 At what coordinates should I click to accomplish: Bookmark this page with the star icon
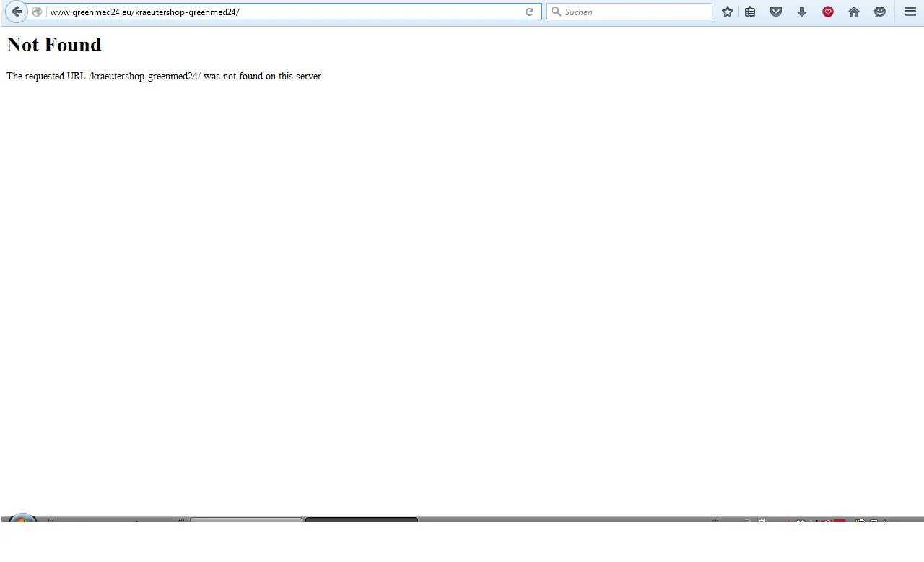point(728,12)
